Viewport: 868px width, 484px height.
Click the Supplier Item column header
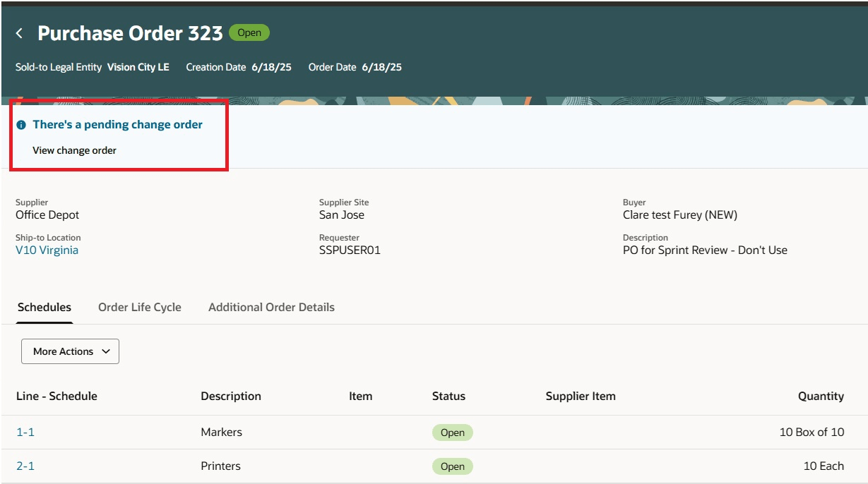581,396
